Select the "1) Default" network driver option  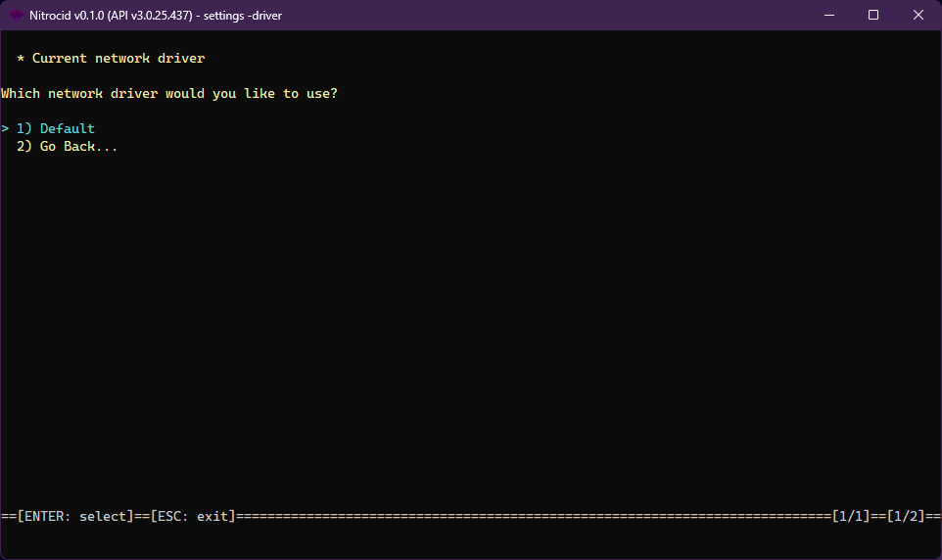[67, 129]
